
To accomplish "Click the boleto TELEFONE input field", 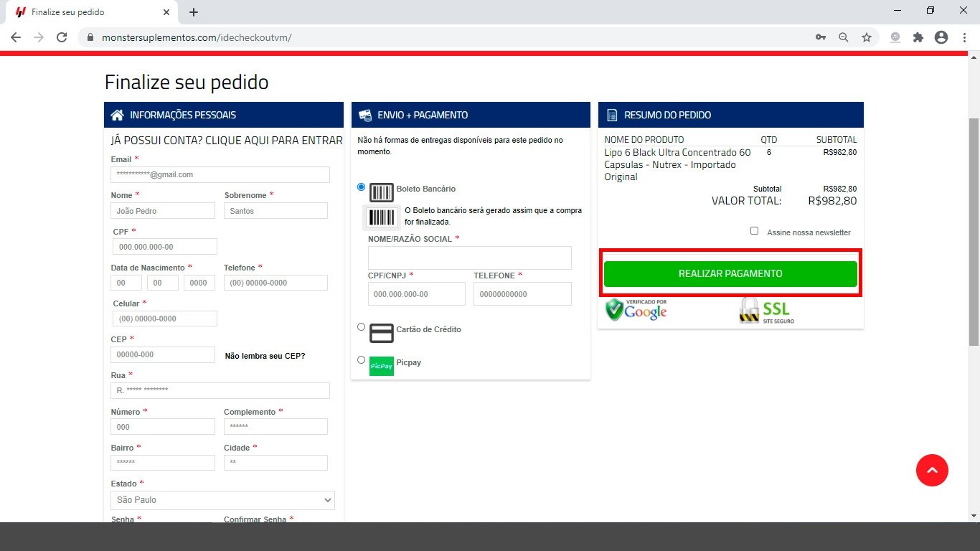I will tap(522, 294).
